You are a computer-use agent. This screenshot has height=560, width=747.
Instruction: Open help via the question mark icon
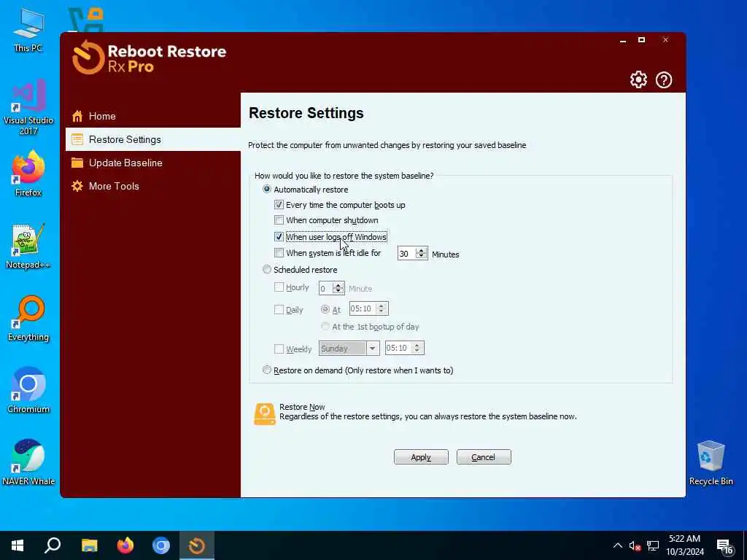coord(664,79)
